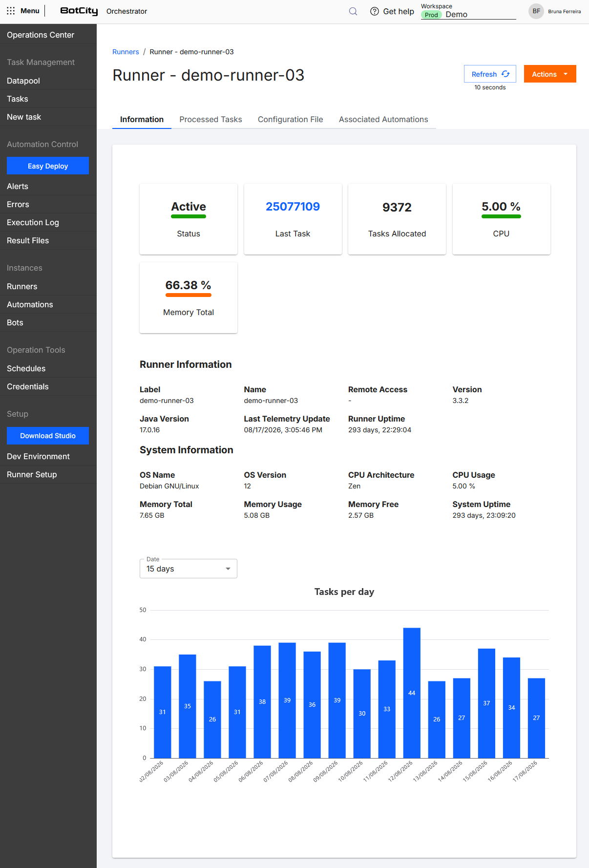Click the Prod environment badge
Screen dimensions: 589x868
(x=431, y=15)
